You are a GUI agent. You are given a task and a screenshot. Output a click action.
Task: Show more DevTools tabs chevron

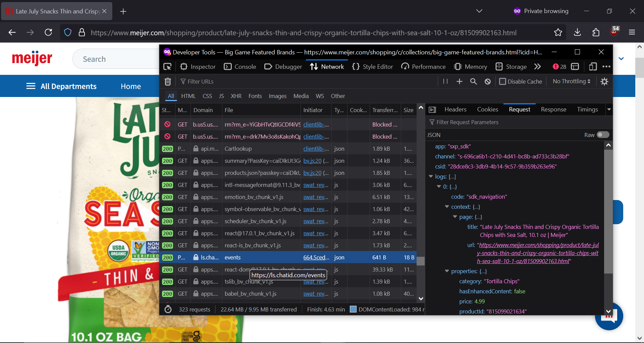click(537, 67)
